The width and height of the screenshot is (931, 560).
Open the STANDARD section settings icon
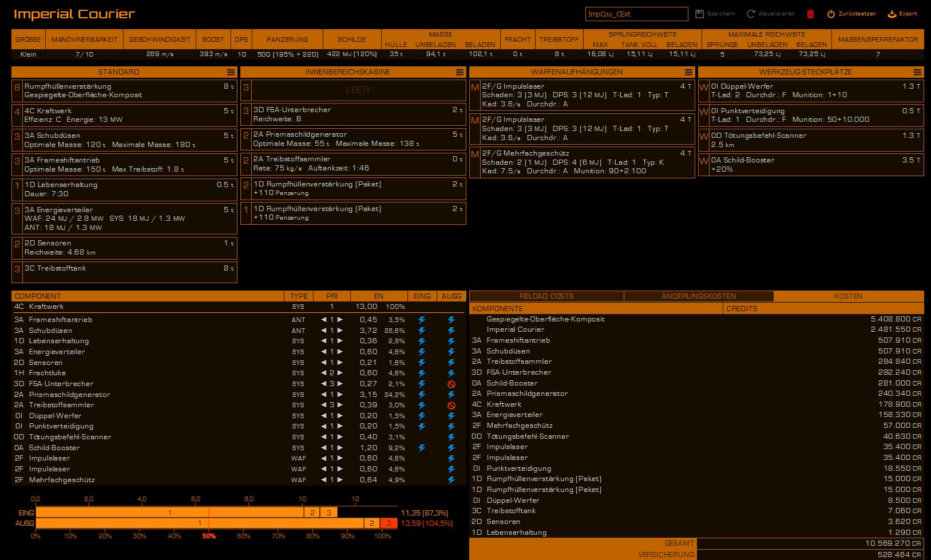pyautogui.click(x=231, y=72)
